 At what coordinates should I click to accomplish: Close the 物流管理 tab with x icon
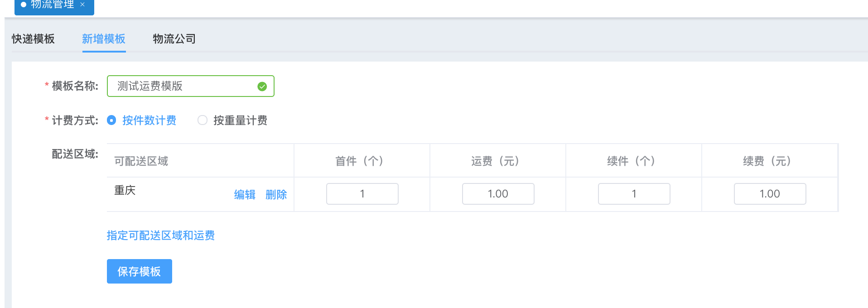(82, 5)
